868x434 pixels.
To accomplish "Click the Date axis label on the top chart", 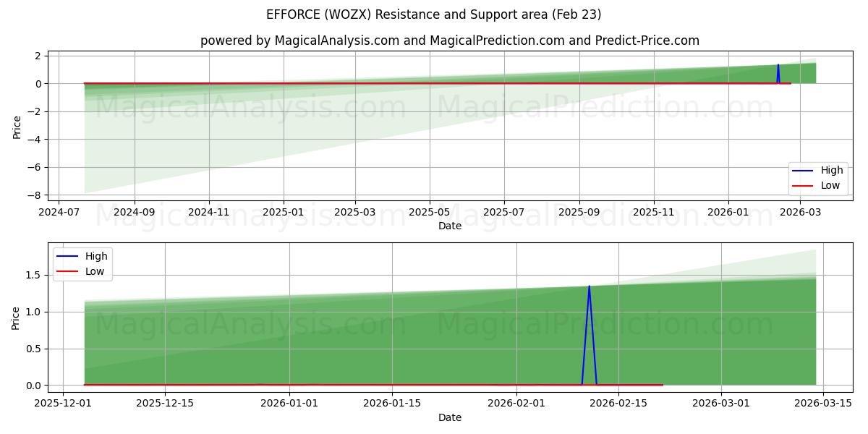I will (x=450, y=226).
